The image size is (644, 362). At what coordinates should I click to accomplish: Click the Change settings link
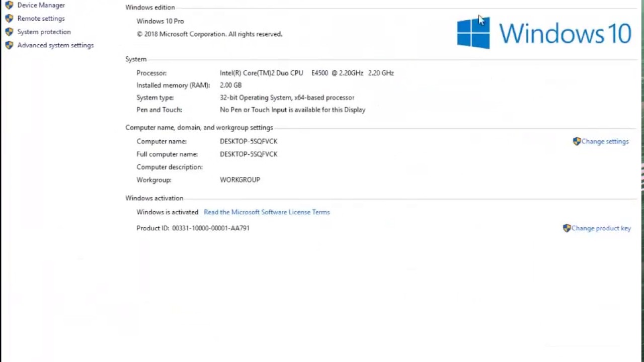[x=605, y=141]
